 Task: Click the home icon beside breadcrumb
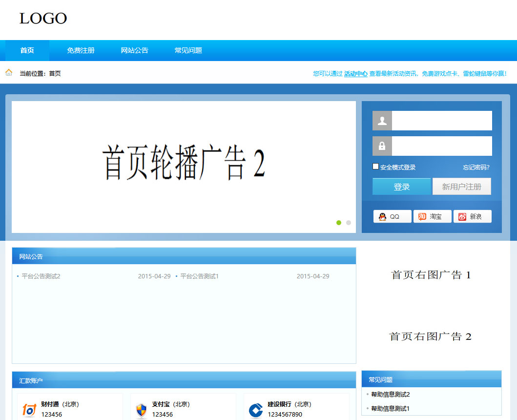[9, 73]
